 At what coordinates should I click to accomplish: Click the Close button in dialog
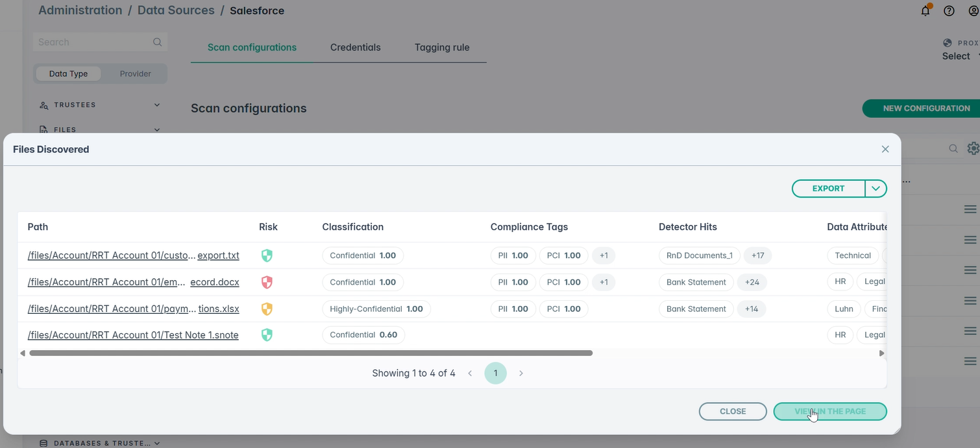pos(733,411)
